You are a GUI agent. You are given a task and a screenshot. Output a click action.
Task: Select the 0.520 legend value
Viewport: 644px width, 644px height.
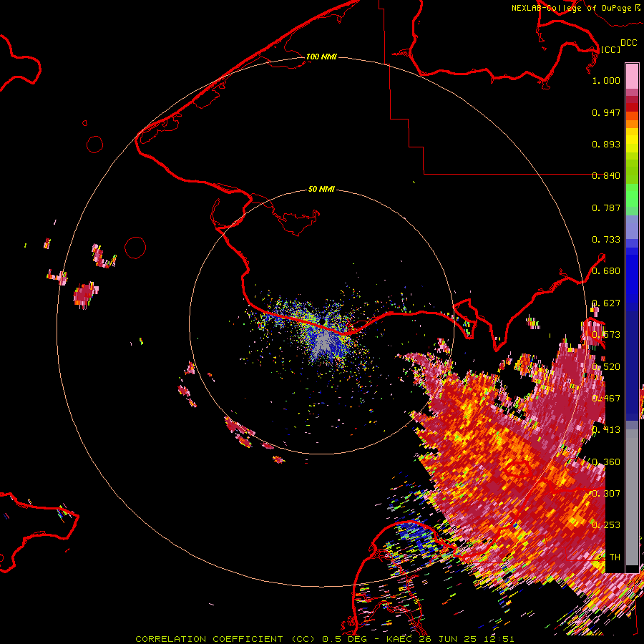(606, 367)
